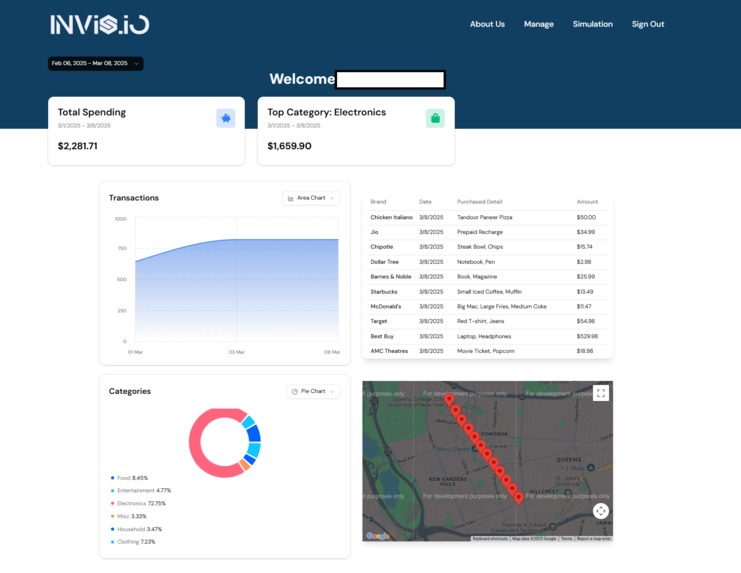Click the piggy bank icon on Total Spending
741x573 pixels.
pos(226,118)
